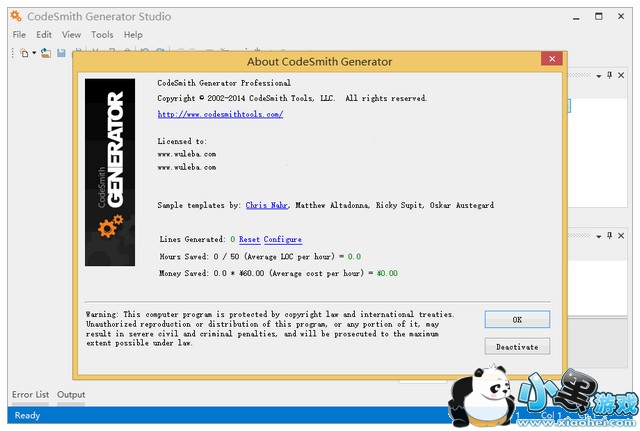Close the About CodeSmith Generator dialog
This screenshot has width=640, height=431.
552,59
